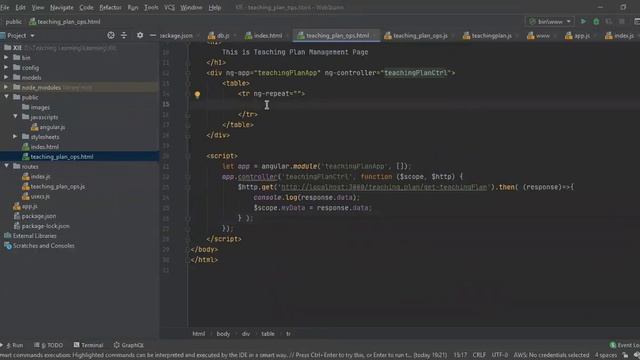Click the Collapse All icon in Project panel
The height and width of the screenshot is (360, 640).
click(124, 36)
